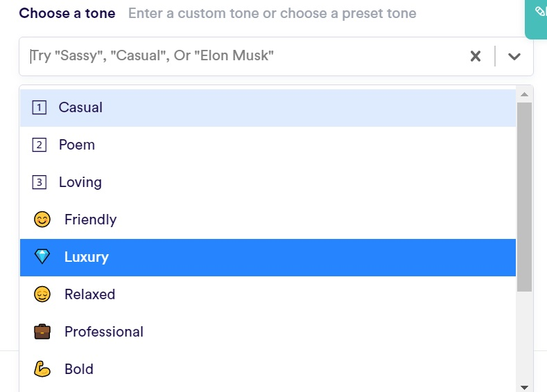Choose the Professional tone option
Screen dimensions: 547x392
[104, 332]
